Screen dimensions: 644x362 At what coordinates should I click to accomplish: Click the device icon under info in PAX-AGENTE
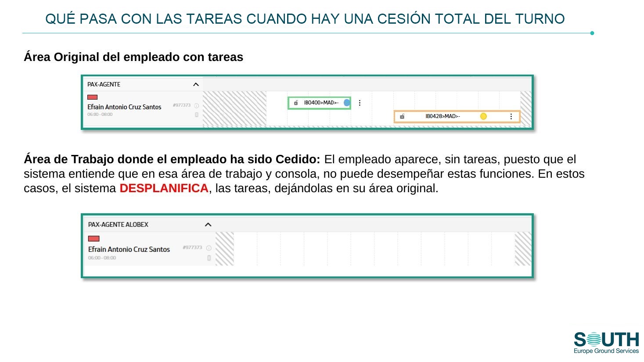pos(197,115)
